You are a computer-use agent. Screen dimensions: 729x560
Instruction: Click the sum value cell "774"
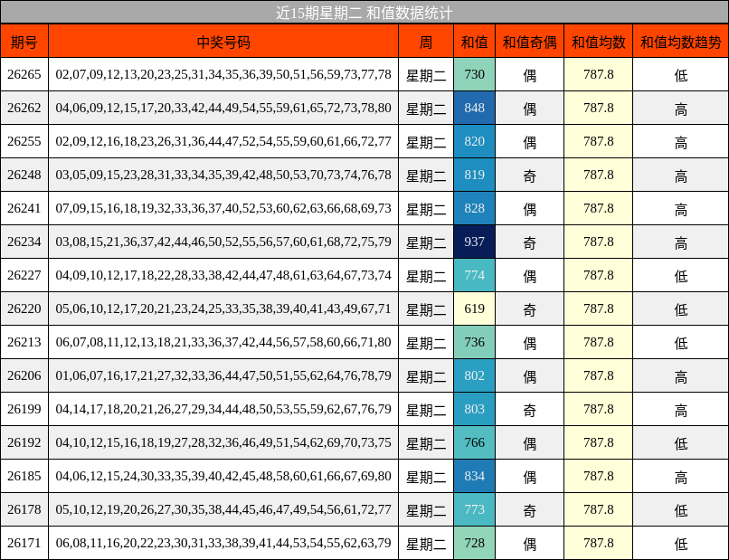pyautogui.click(x=474, y=275)
